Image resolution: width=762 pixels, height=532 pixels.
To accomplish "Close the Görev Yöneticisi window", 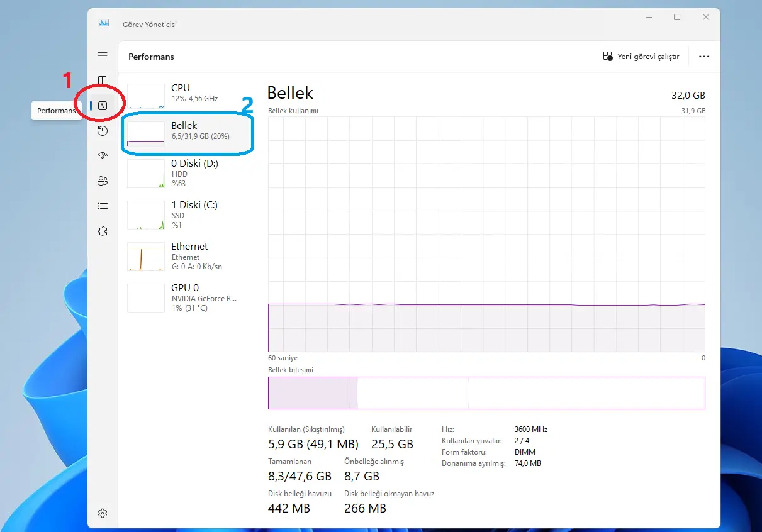I will (706, 18).
